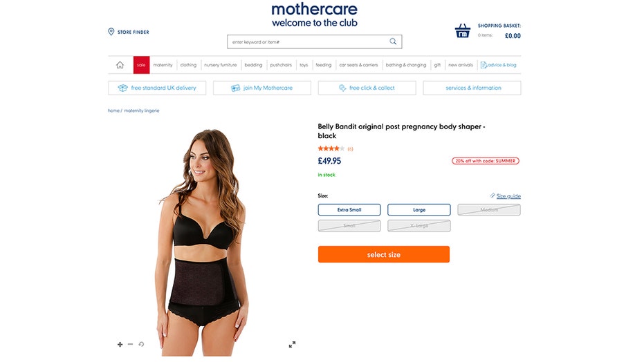Open the car seats & carriers menu

[x=358, y=65]
